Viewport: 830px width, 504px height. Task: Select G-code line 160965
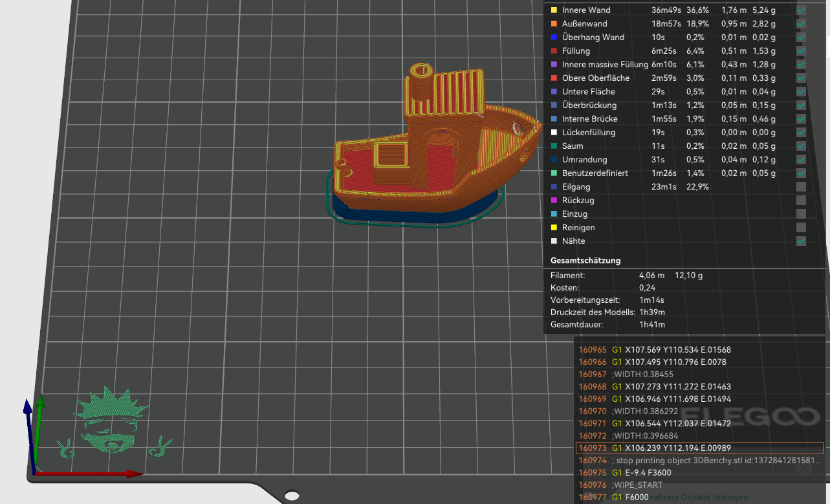tap(699, 350)
